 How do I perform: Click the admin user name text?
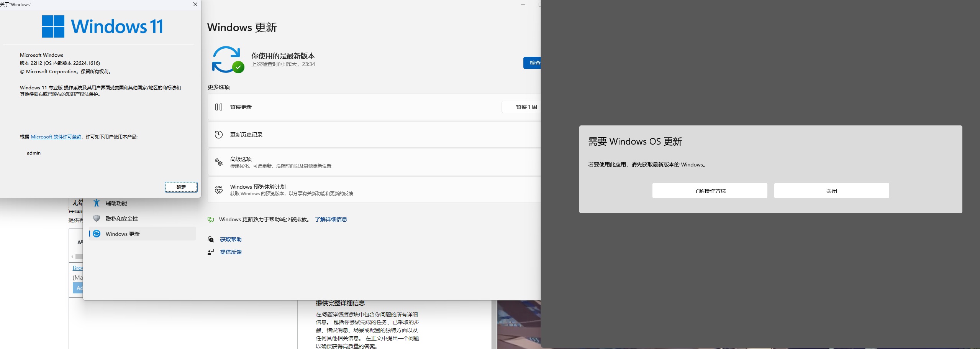tap(34, 153)
